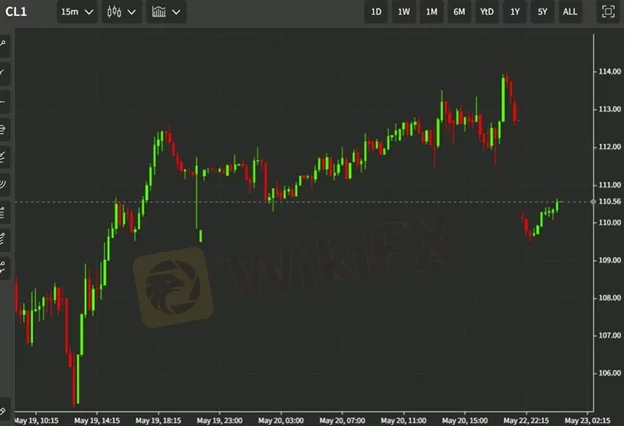628x431 pixels.
Task: Click the 114.00 price axis label
Action: 610,72
